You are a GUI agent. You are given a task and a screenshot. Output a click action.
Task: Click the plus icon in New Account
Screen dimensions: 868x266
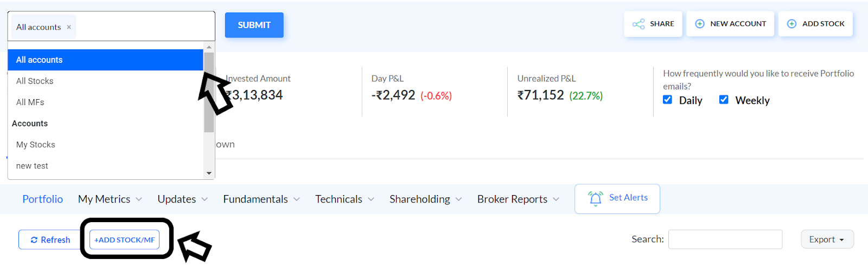(x=700, y=24)
